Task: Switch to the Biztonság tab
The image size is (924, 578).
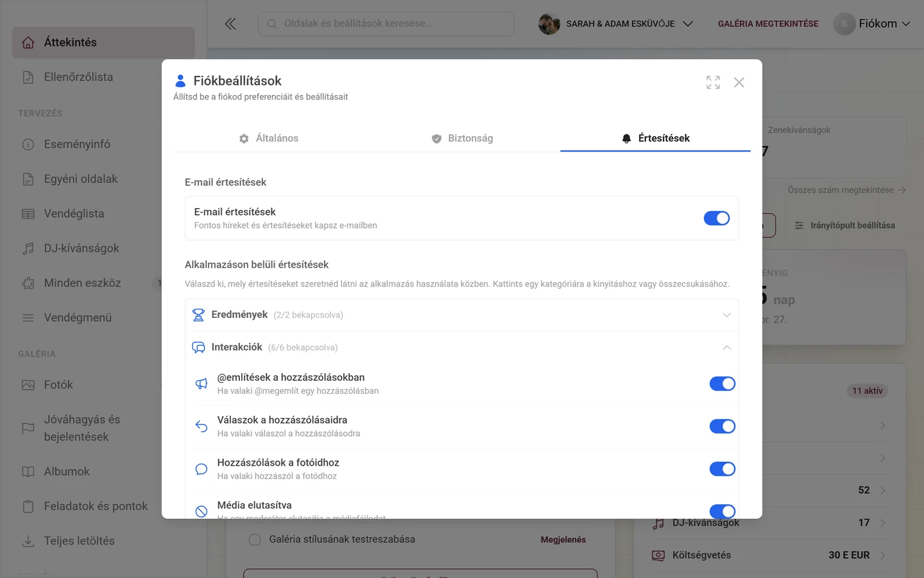Action: pyautogui.click(x=462, y=138)
